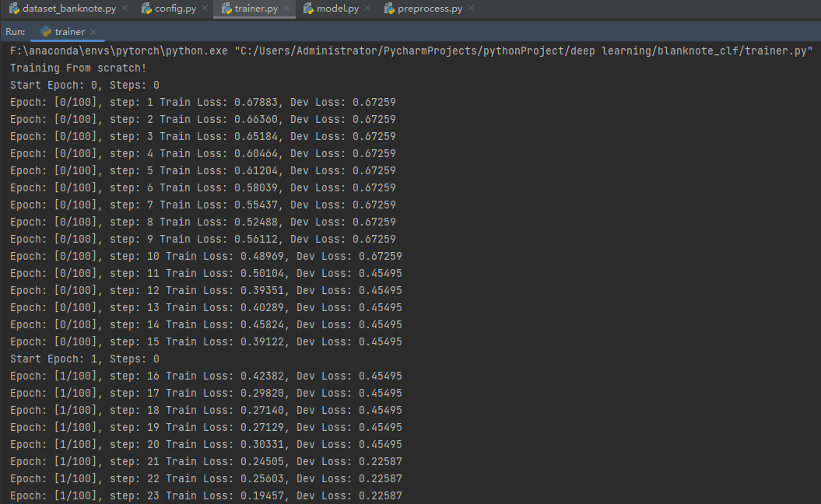The height and width of the screenshot is (504, 821).
Task: Click the step: 10 Train Loss 0.48969 line
Action: click(206, 257)
